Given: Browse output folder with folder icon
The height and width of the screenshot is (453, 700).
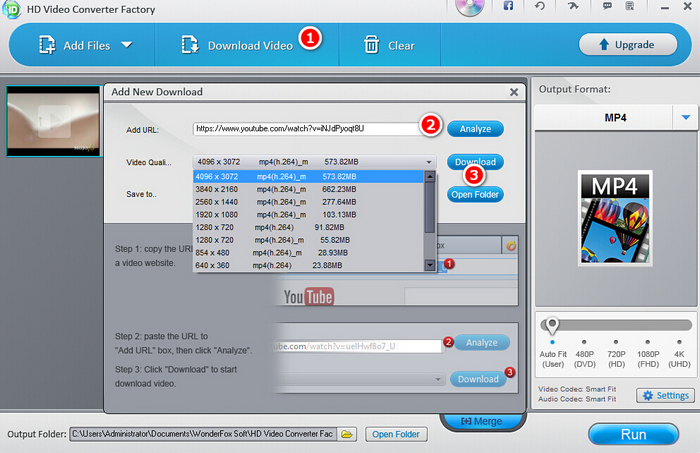Looking at the screenshot, I should point(347,434).
